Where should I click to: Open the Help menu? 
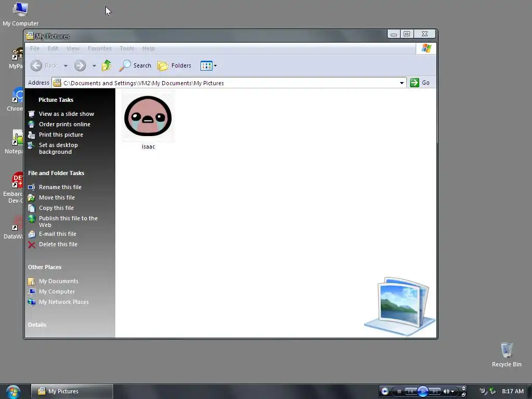pyautogui.click(x=148, y=48)
